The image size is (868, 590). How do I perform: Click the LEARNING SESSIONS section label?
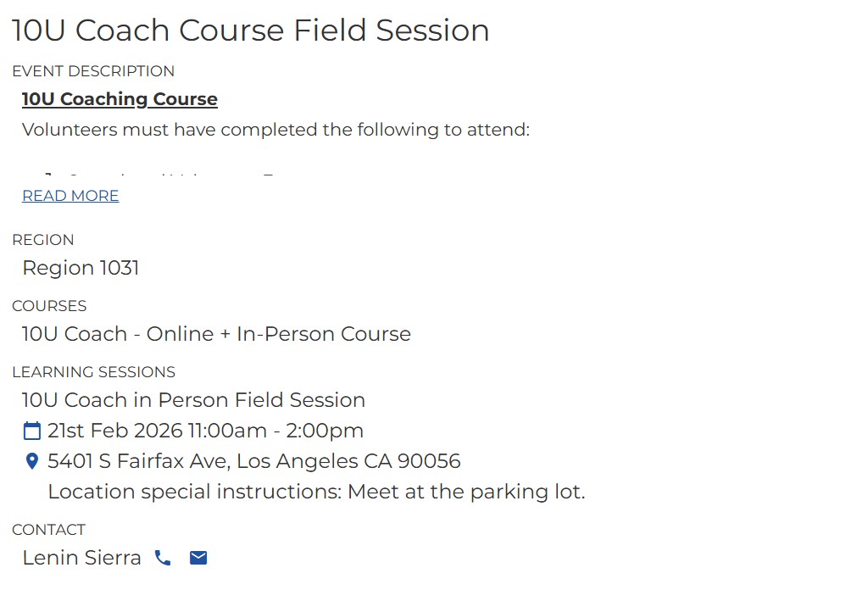(93, 372)
